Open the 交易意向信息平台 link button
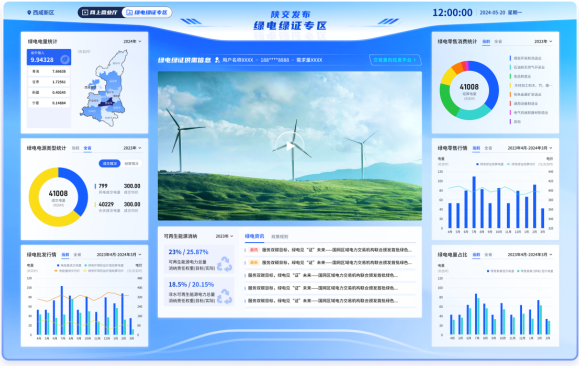Image resolution: width=579 pixels, height=366 pixels. click(395, 60)
